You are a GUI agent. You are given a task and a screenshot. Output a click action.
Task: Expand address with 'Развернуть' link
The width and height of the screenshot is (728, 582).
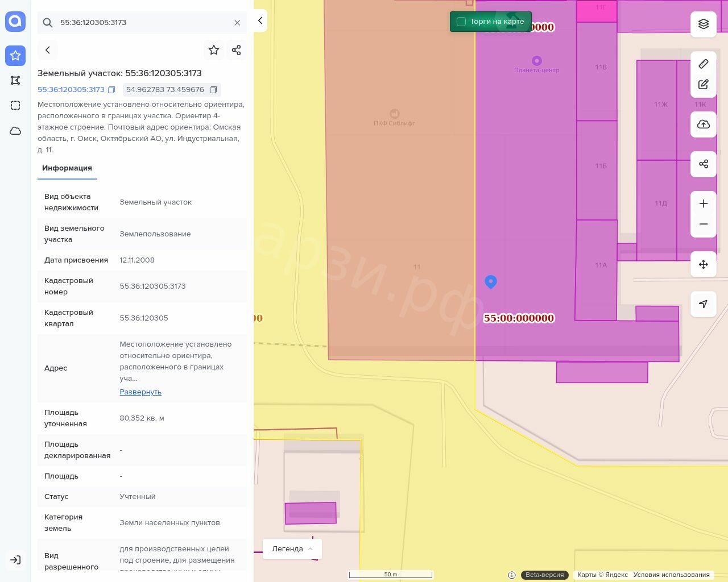point(140,392)
